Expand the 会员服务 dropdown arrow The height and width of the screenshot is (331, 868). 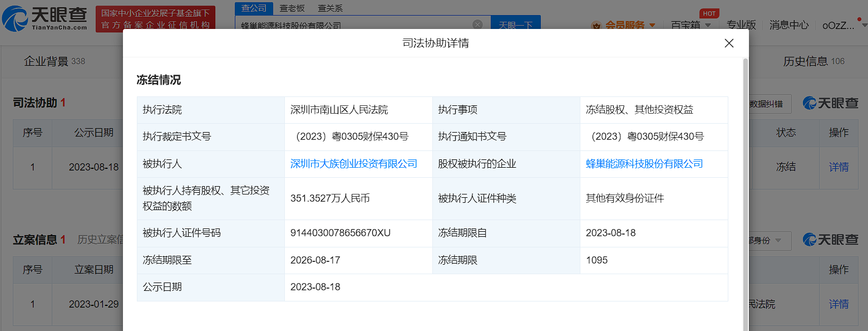[x=653, y=25]
